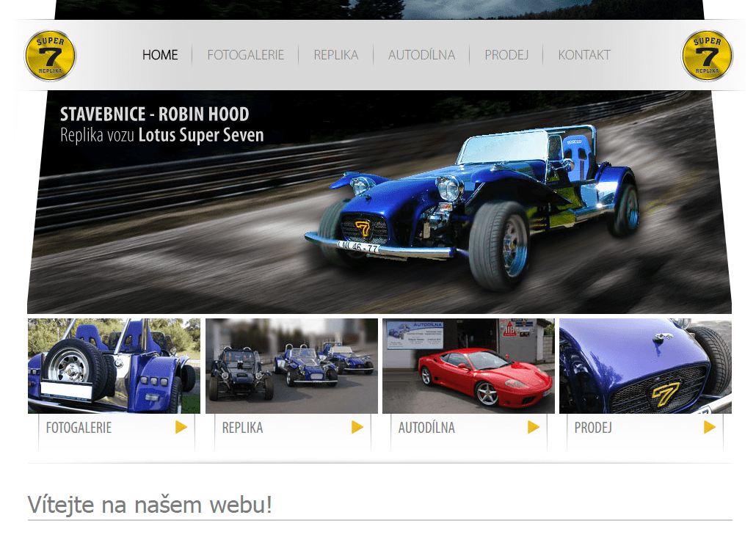Click the yellow arrow beside Replika card
The width and height of the screenshot is (756, 537).
point(357,427)
